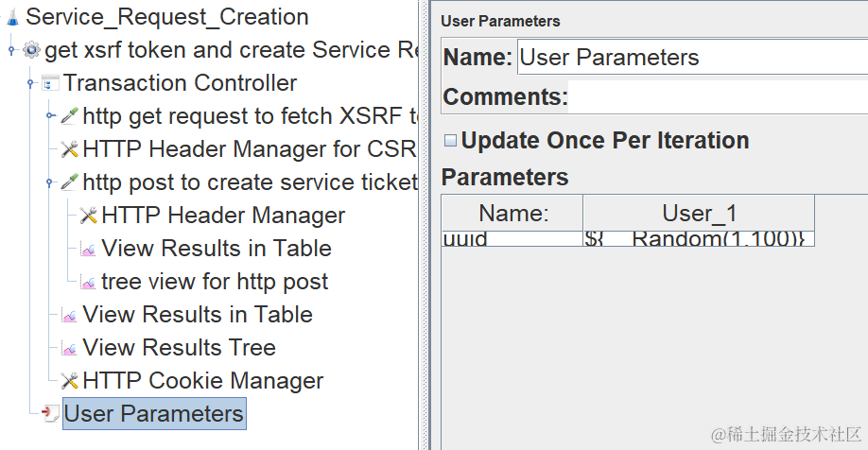Select HTTP Cookie Manager item
This screenshot has height=450, width=868.
tap(202, 381)
